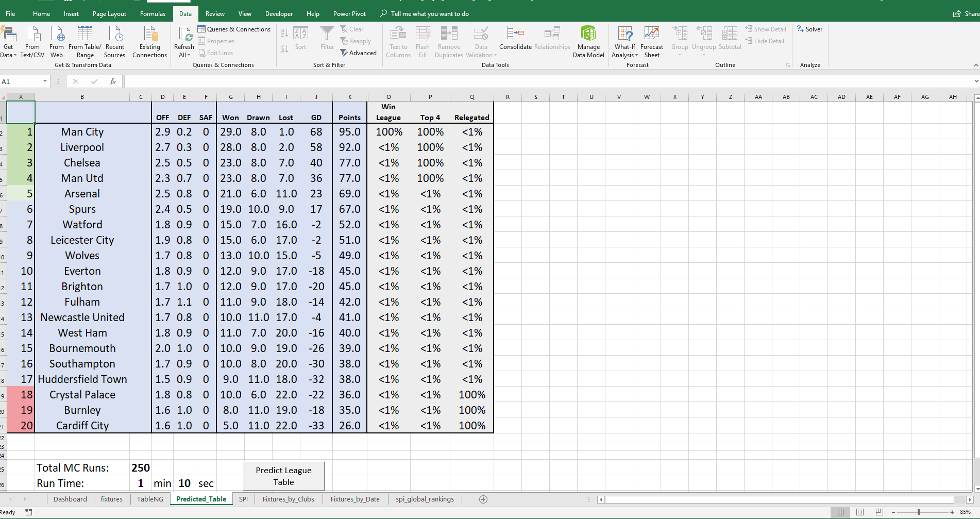
Task: Open the Formulas ribbon tab
Action: point(153,14)
